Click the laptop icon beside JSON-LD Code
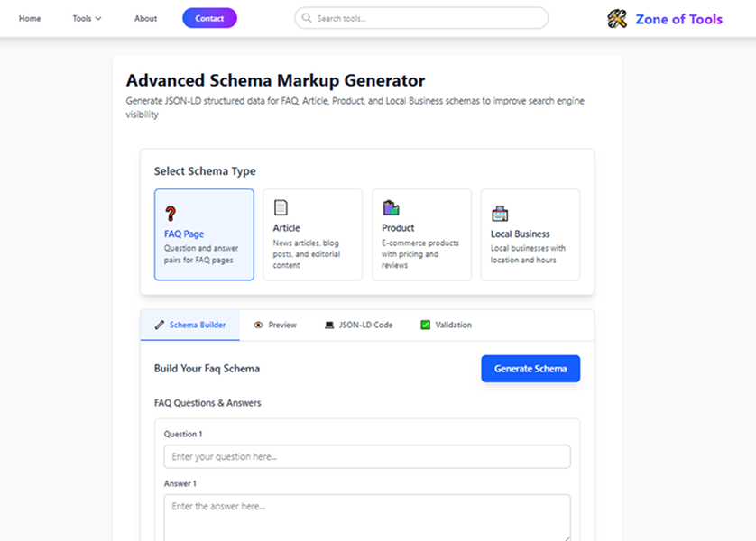The height and width of the screenshot is (541, 756). pos(329,325)
